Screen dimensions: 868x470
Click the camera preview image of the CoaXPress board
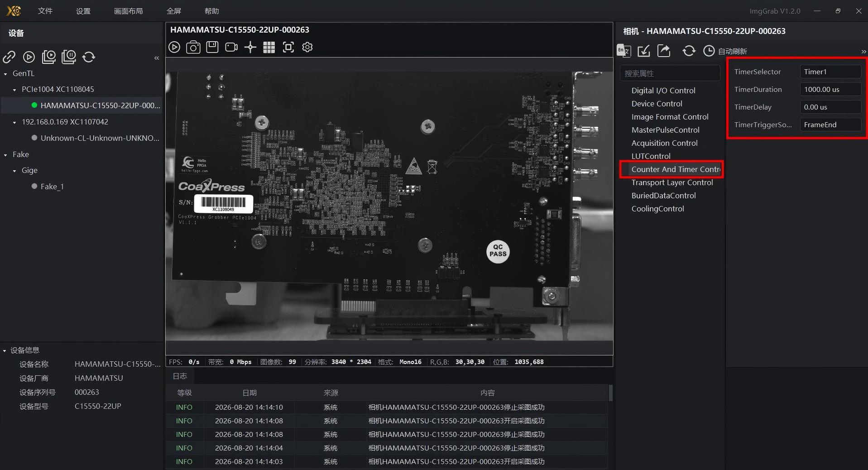click(x=389, y=206)
